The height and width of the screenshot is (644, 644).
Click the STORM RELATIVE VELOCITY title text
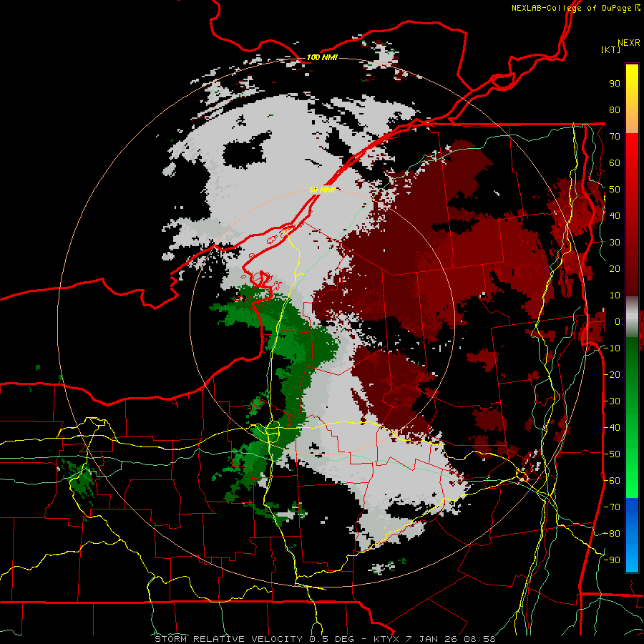229,639
